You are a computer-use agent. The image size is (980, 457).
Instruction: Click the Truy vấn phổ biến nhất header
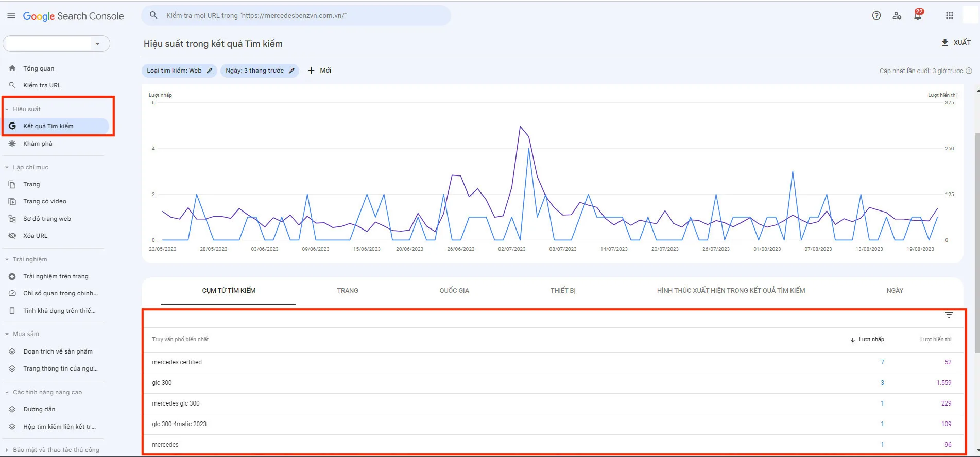pos(180,340)
